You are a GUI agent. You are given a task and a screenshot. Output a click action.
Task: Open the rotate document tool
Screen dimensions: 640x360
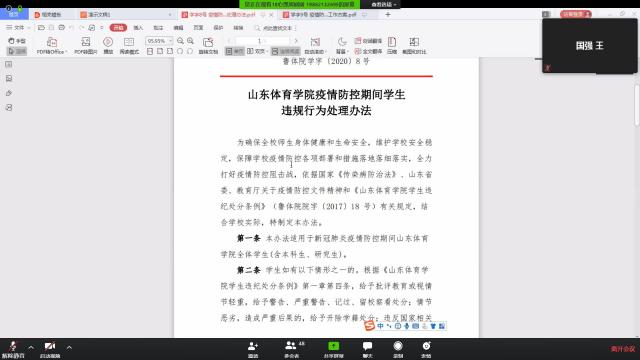coord(208,45)
